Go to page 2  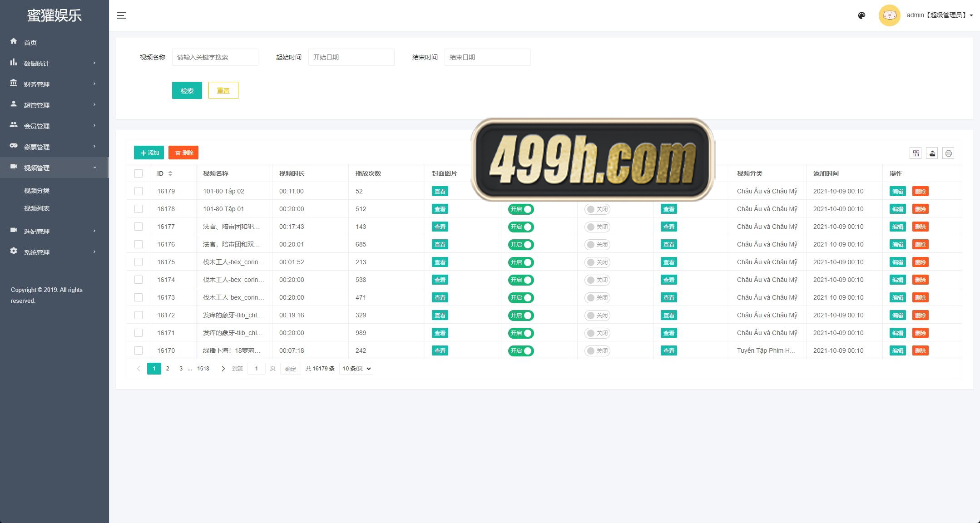click(x=168, y=369)
